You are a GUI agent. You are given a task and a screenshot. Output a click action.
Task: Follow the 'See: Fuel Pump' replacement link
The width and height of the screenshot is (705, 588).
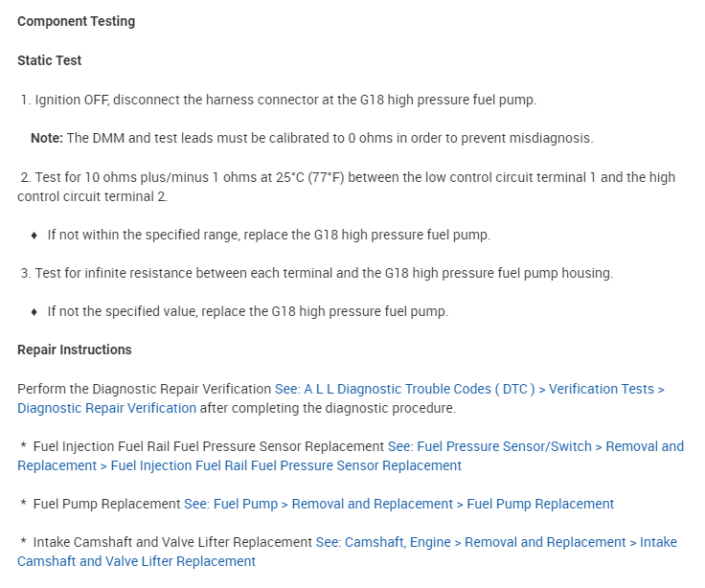tap(398, 504)
